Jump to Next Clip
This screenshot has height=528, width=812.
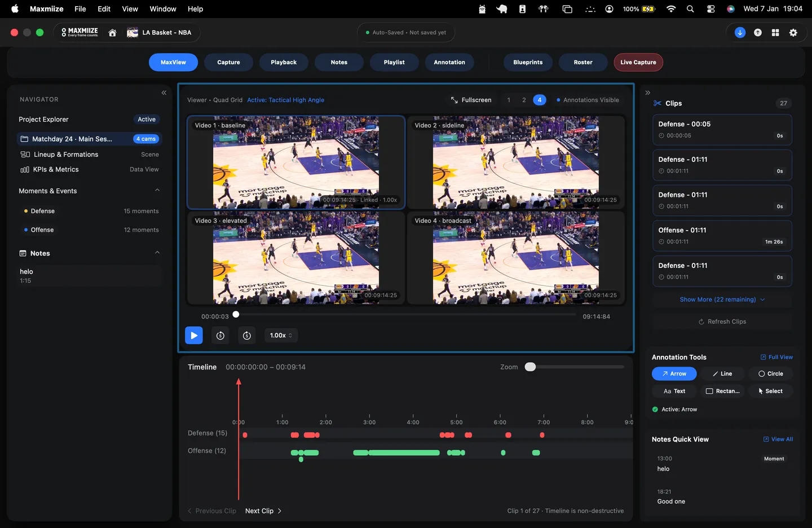(x=263, y=511)
